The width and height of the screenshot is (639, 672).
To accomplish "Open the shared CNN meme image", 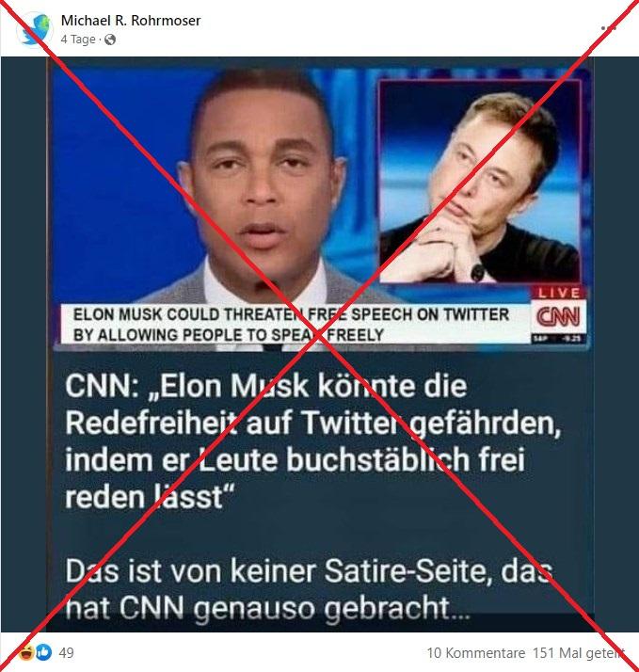I will [x=320, y=344].
